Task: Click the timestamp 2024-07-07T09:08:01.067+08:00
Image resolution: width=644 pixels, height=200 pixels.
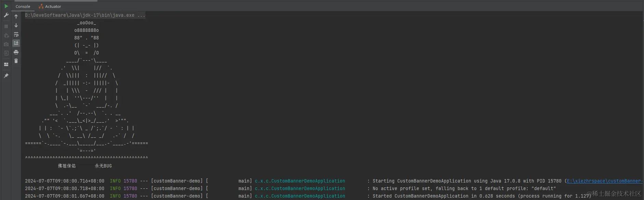Action: click(x=65, y=196)
